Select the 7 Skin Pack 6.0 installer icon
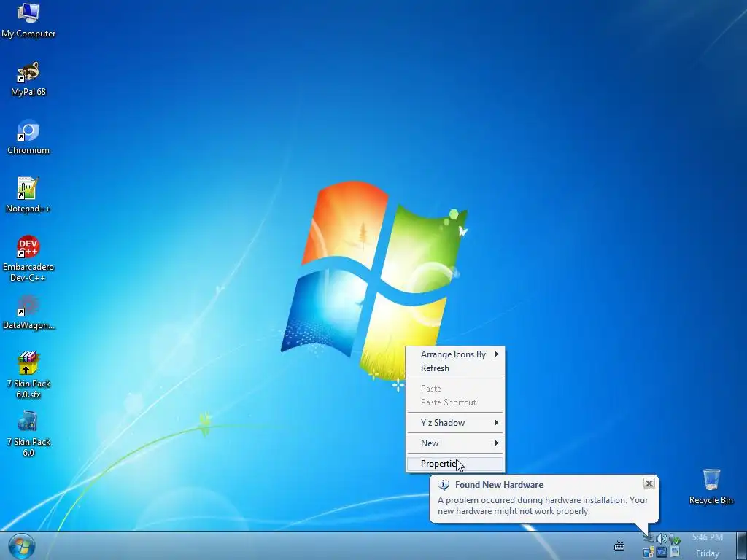 [x=28, y=434]
